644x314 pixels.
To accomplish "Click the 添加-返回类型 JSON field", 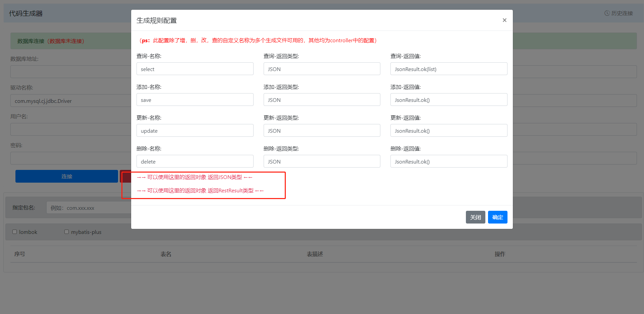I will [322, 100].
